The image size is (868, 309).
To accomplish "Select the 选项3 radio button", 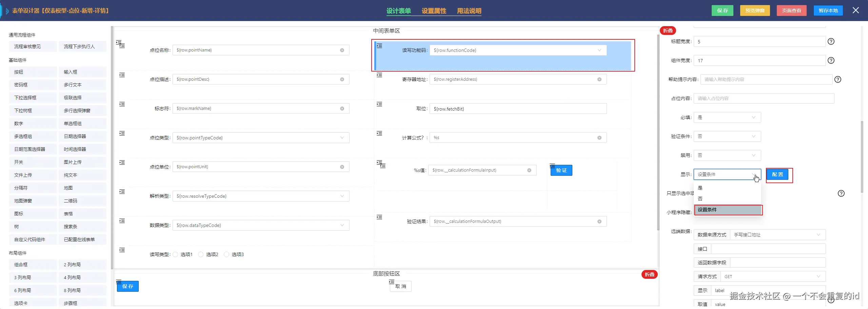I will click(x=226, y=254).
